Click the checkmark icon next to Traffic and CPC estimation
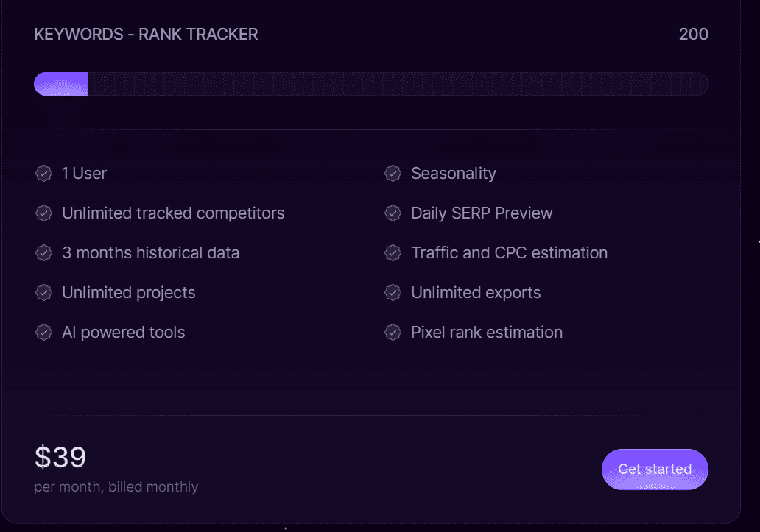Viewport: 760px width, 532px height. tap(393, 253)
